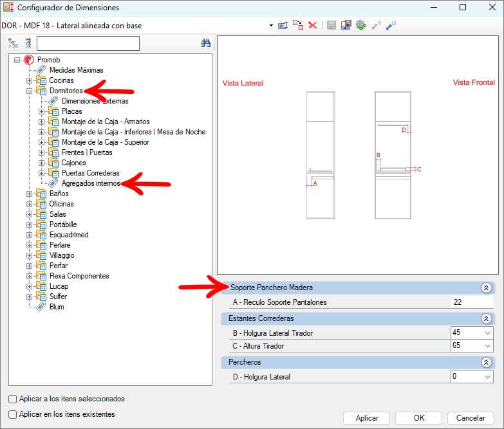Click the save-as floppy with document icon
The image size is (504, 429).
coord(346,25)
